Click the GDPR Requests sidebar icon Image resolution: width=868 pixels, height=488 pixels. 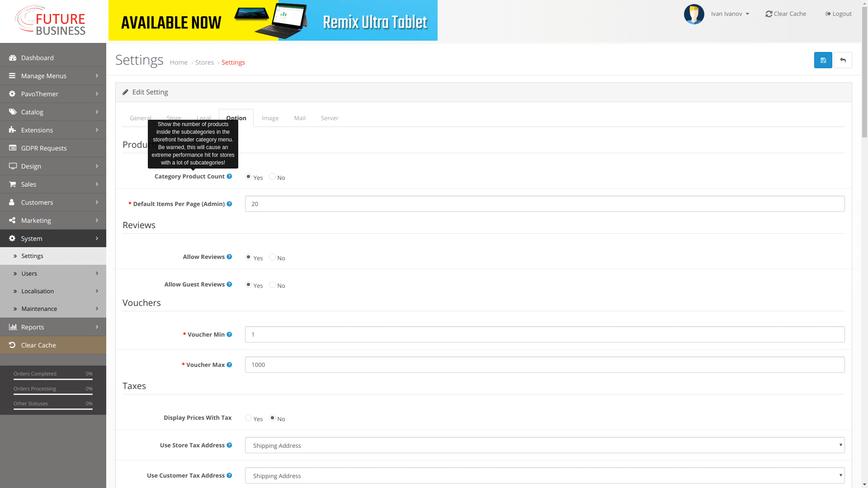(12, 148)
